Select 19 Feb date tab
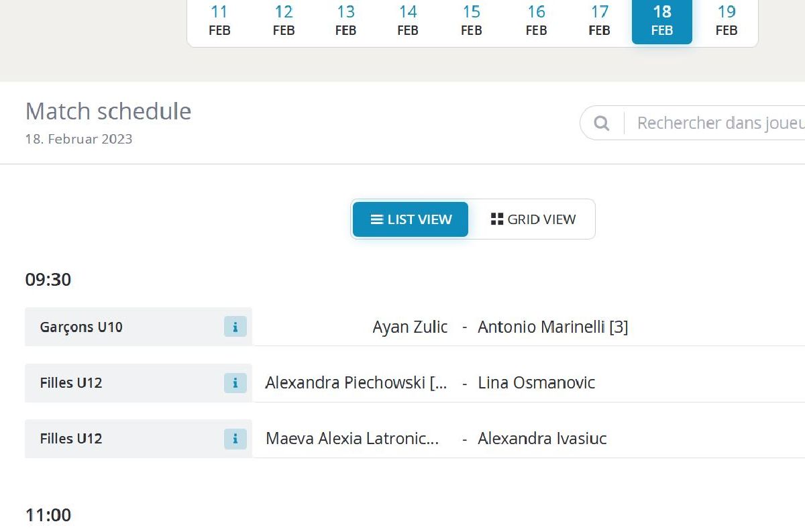This screenshot has height=532, width=805. [x=727, y=20]
